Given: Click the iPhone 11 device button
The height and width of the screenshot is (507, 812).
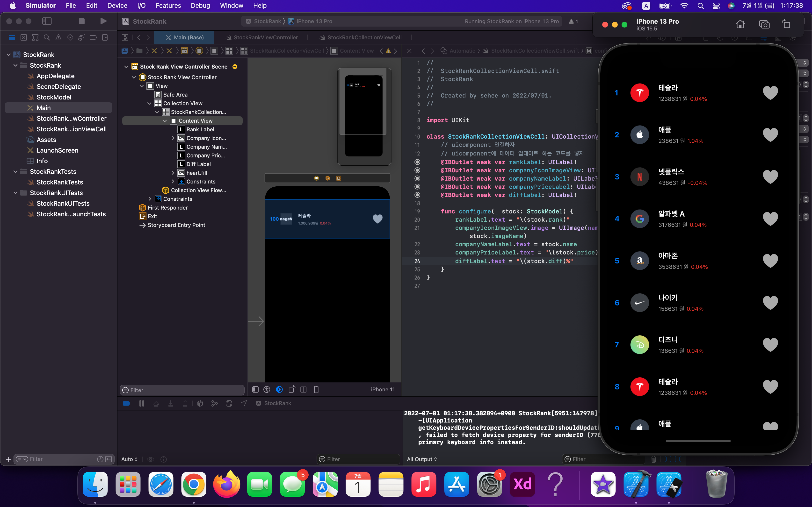Looking at the screenshot, I should pos(383,389).
